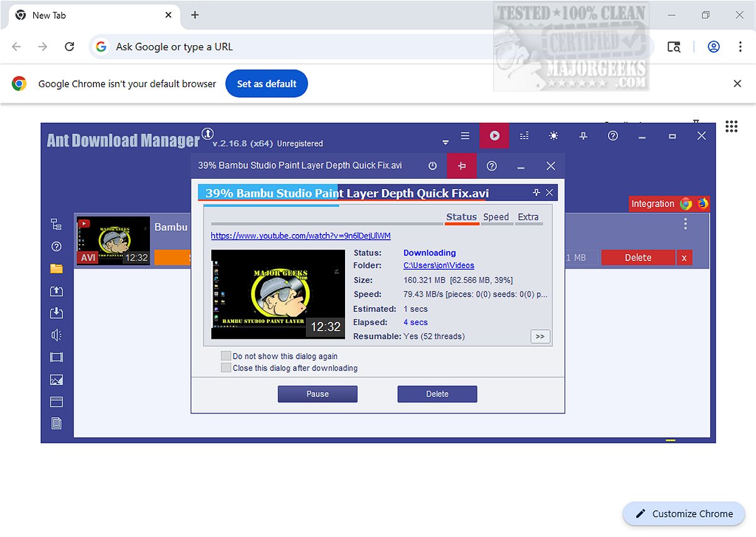Click Chrome address bar Ask Google field

[371, 47]
